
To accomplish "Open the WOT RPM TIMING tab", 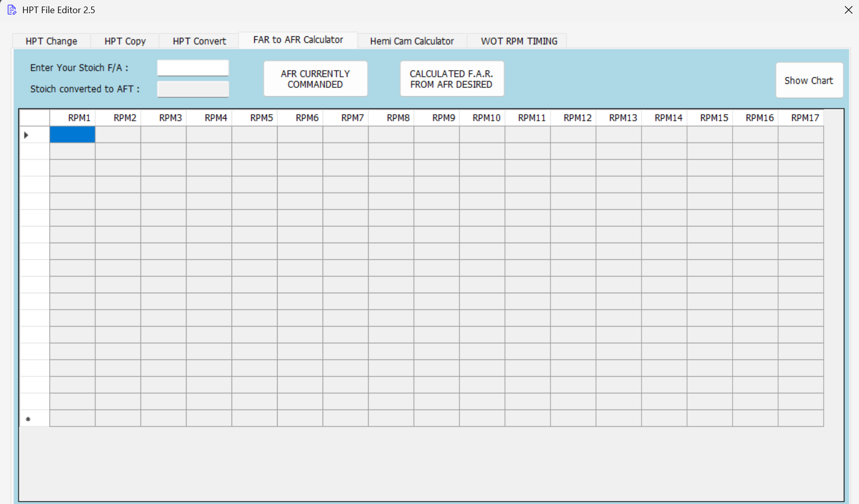I will coord(519,41).
